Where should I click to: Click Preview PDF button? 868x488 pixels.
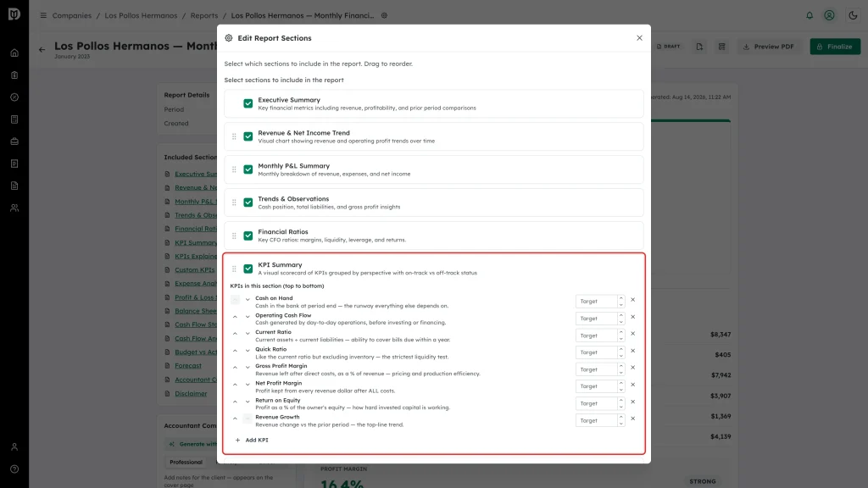[768, 47]
